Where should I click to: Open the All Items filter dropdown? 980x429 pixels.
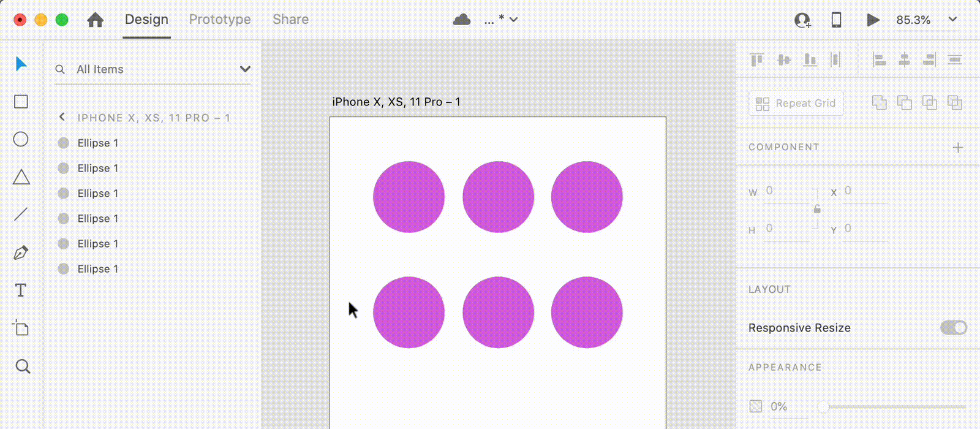click(245, 69)
